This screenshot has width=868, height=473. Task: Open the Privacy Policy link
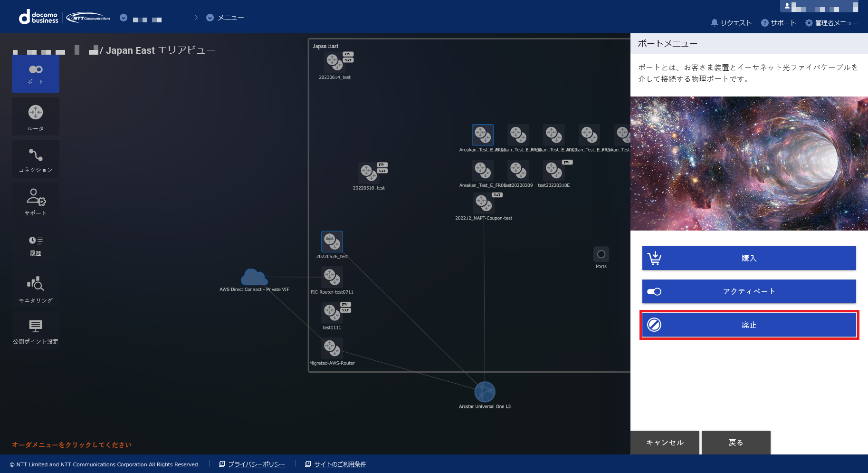coord(257,464)
